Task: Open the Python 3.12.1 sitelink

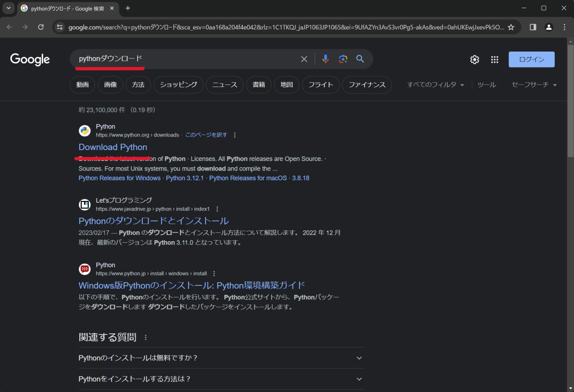Action: click(x=185, y=178)
